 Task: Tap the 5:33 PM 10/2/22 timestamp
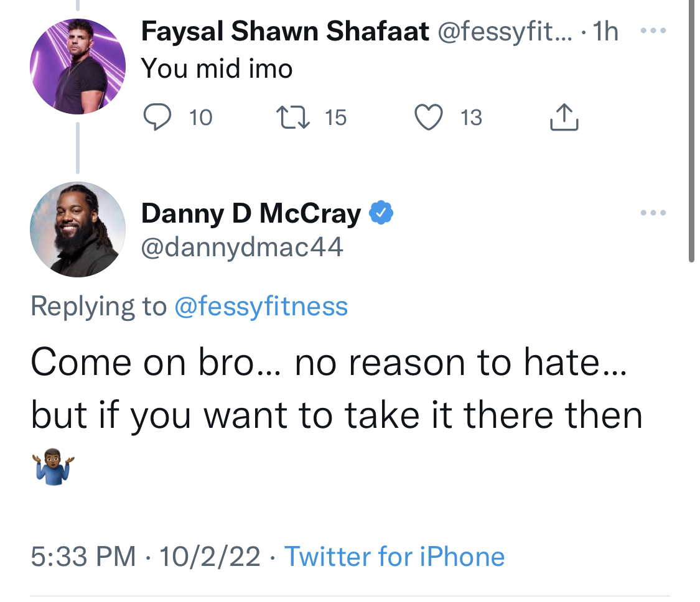pyautogui.click(x=146, y=557)
